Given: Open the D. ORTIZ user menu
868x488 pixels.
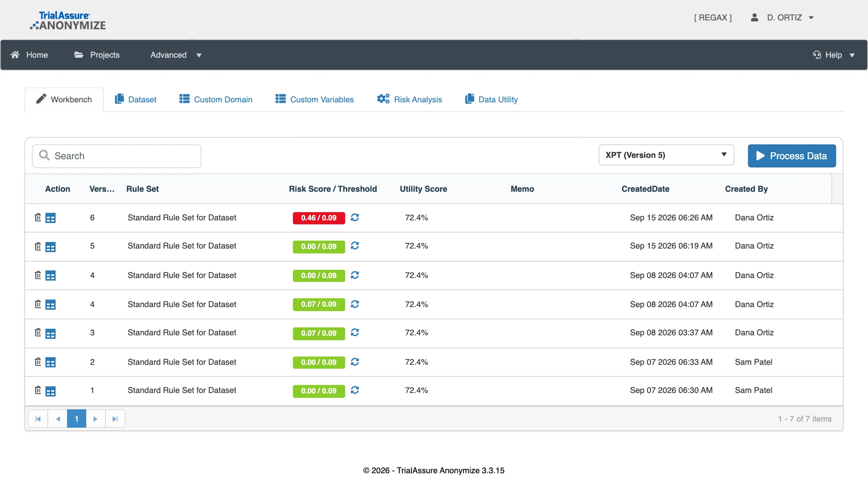Looking at the screenshot, I should pyautogui.click(x=782, y=18).
